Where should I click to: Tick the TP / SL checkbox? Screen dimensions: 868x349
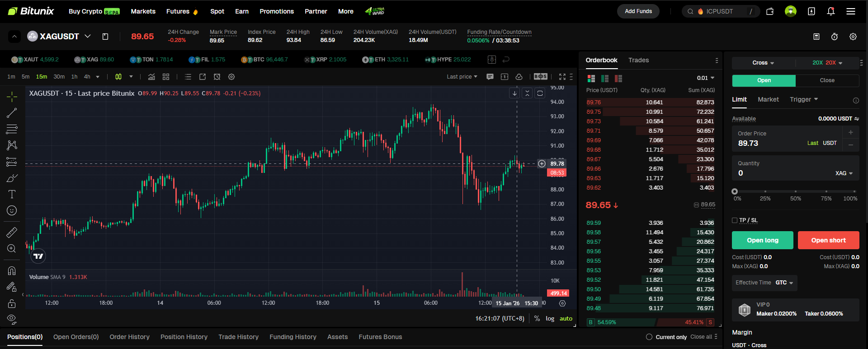pos(735,220)
